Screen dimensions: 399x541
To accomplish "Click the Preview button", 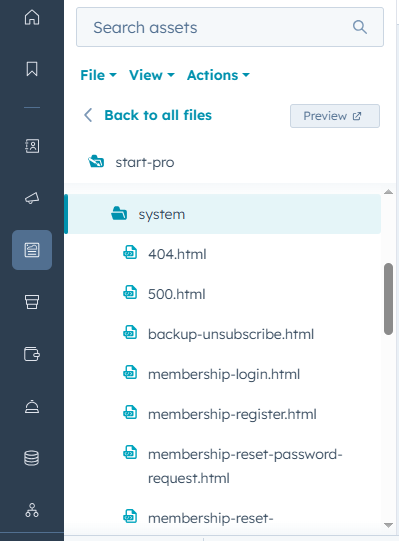I will 335,116.
